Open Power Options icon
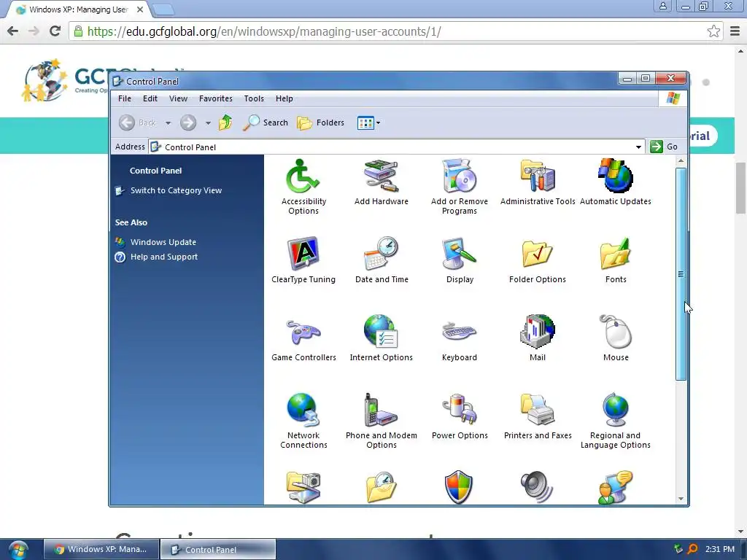747x560 pixels. (x=460, y=416)
